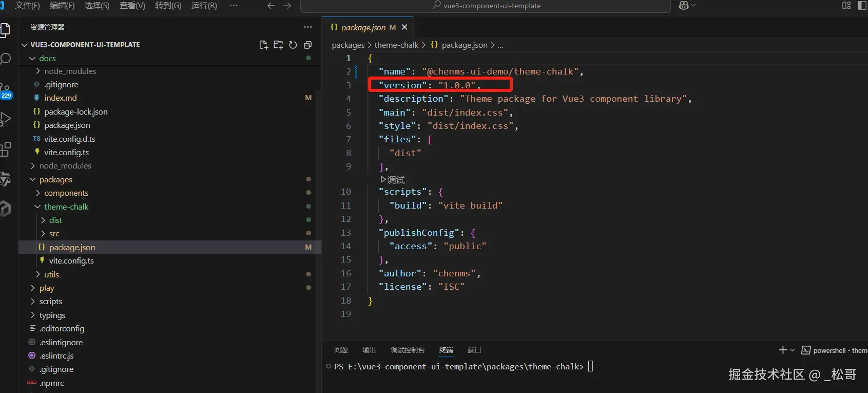This screenshot has width=868, height=393.
Task: Open the terminal launch profile dropdown
Action: [x=793, y=350]
